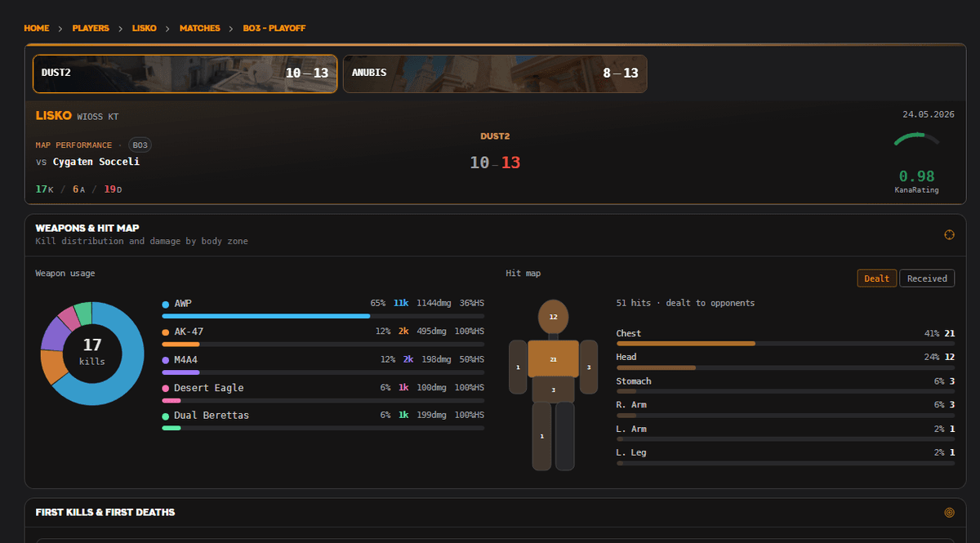Click the player name LISKO heading
Image resolution: width=980 pixels, height=543 pixels.
[x=54, y=116]
